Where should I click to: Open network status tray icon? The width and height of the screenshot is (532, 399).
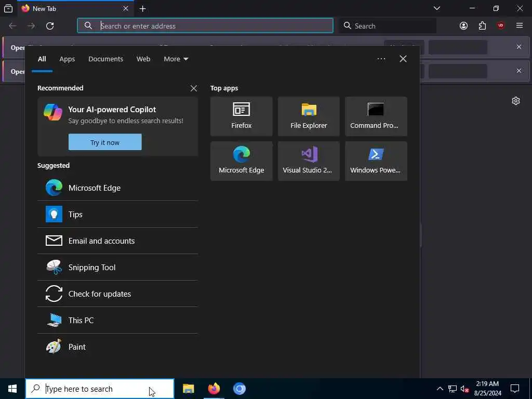(453, 389)
